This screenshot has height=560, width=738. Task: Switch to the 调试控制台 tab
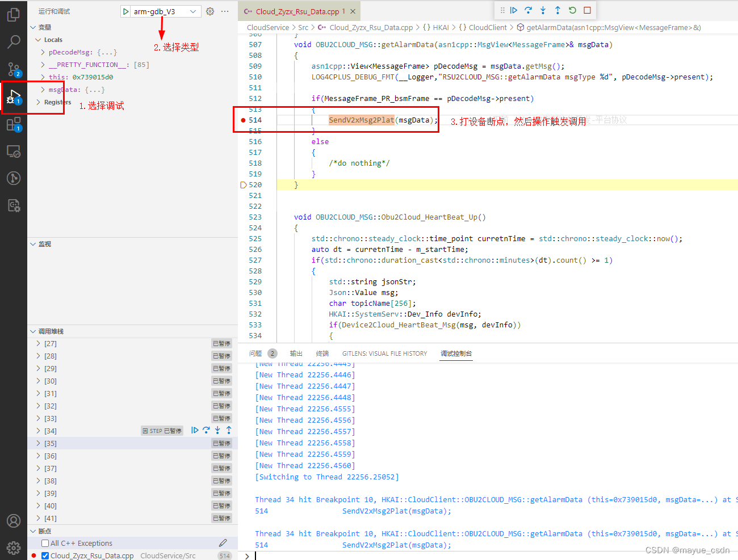point(456,353)
